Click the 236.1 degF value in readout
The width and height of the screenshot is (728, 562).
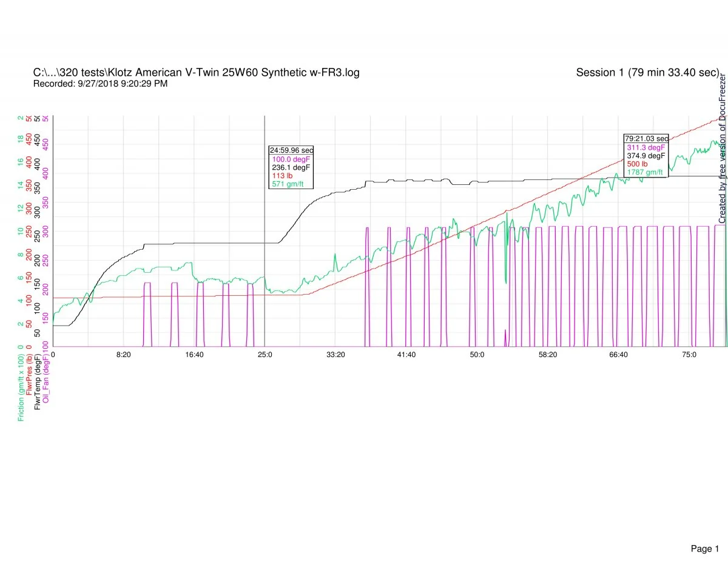pos(291,167)
